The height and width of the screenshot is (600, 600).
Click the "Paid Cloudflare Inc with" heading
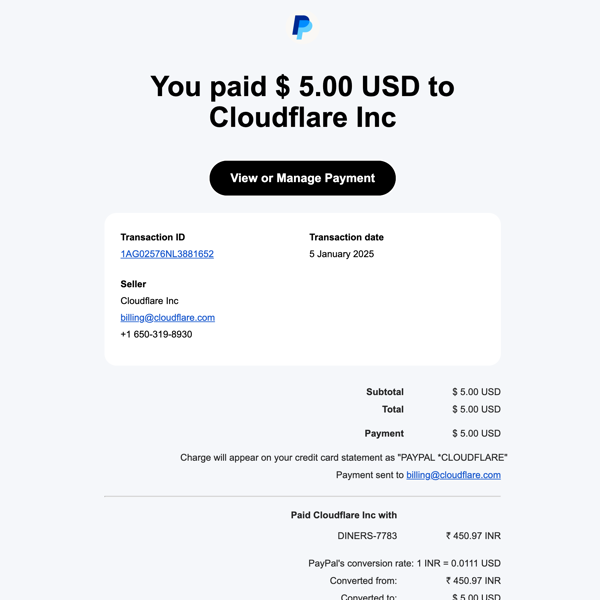point(344,515)
